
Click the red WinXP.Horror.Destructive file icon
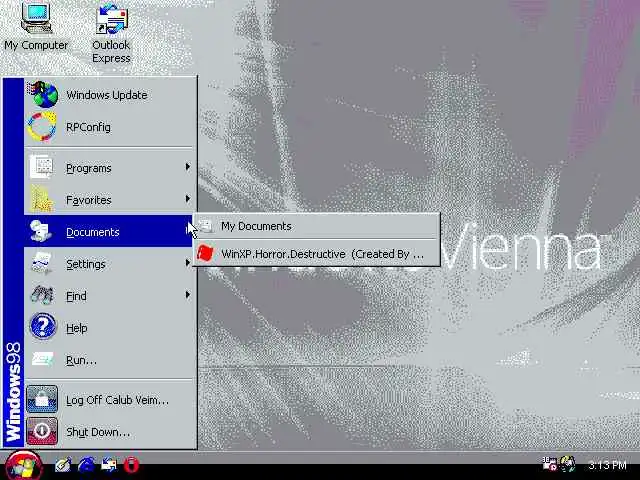205,253
